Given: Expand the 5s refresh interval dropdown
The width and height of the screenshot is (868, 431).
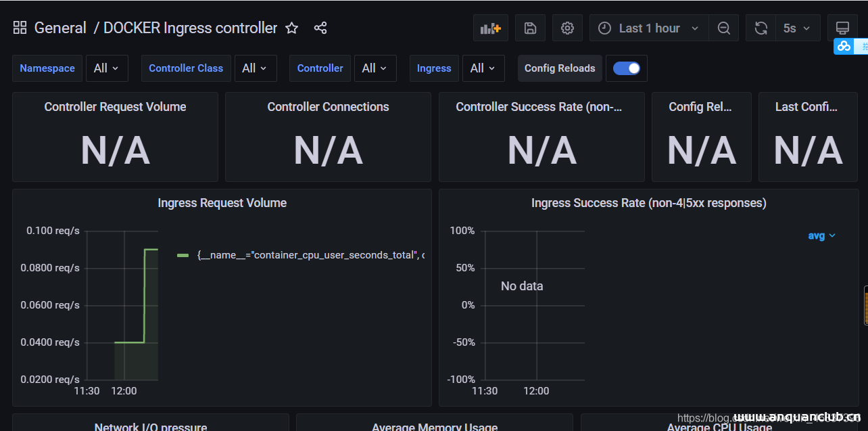Looking at the screenshot, I should (x=797, y=28).
